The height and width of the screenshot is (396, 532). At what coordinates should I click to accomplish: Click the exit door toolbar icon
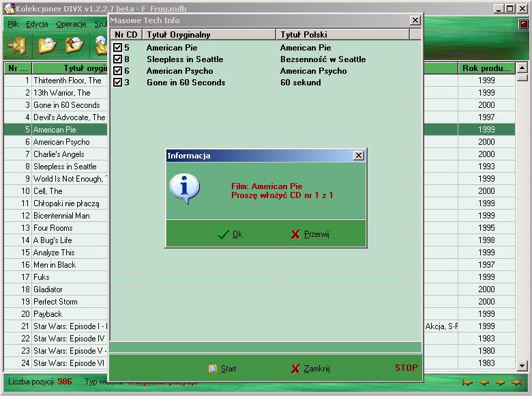click(16, 45)
